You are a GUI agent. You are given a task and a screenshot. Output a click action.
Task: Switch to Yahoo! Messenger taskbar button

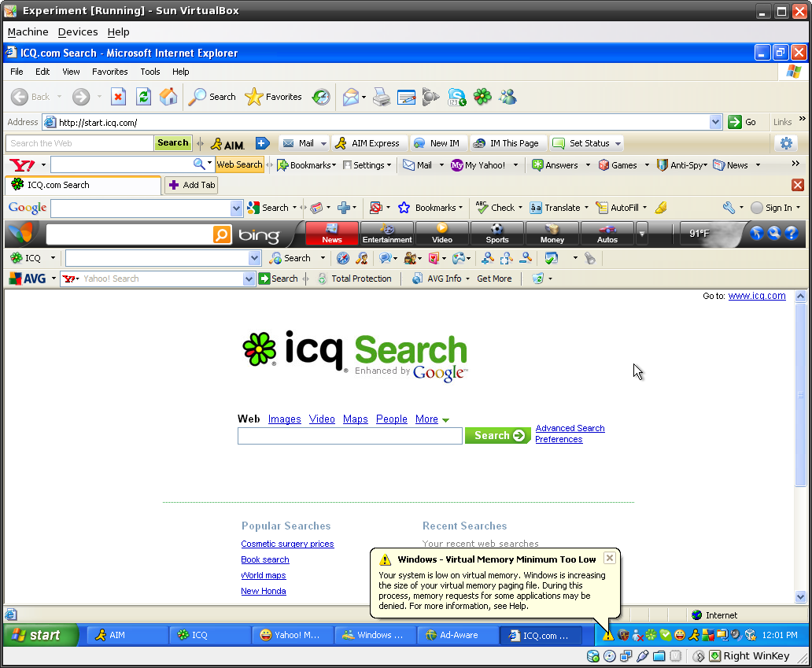(293, 636)
